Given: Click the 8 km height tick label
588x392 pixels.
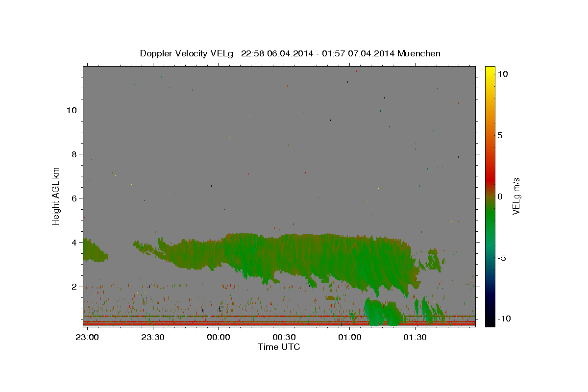Looking at the screenshot, I should coord(74,154).
